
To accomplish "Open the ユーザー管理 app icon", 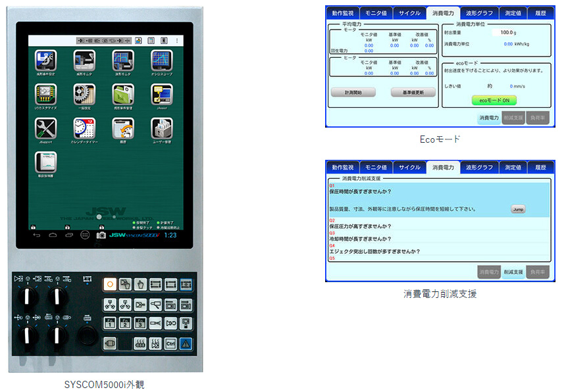I will tap(161, 128).
